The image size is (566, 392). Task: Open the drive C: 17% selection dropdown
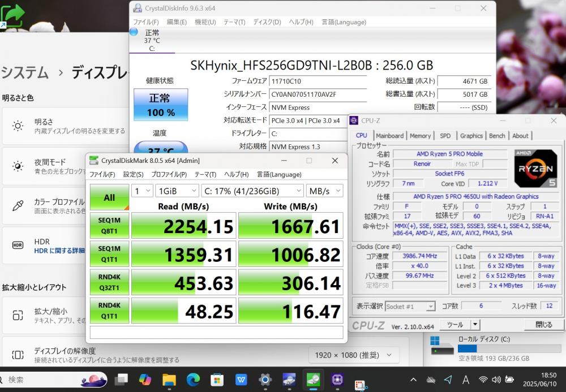tap(252, 191)
